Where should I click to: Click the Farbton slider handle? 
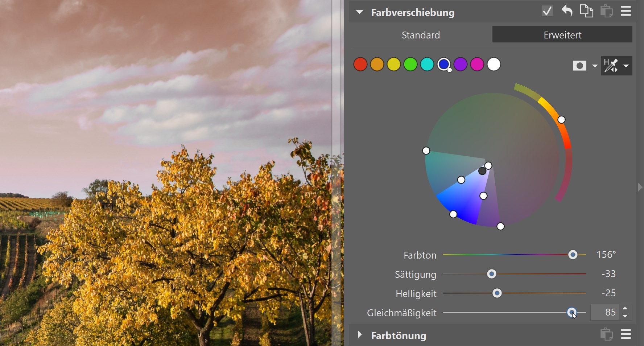[573, 255]
